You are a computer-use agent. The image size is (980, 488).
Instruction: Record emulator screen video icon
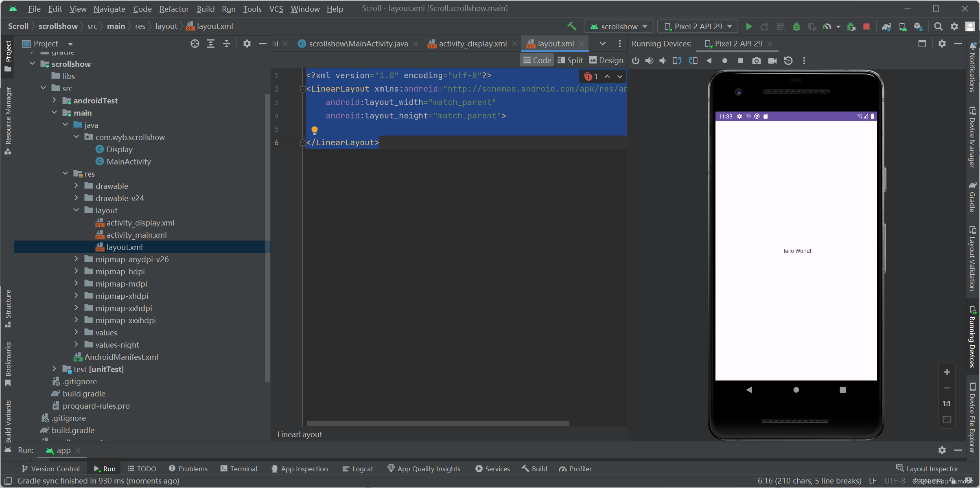[772, 61]
